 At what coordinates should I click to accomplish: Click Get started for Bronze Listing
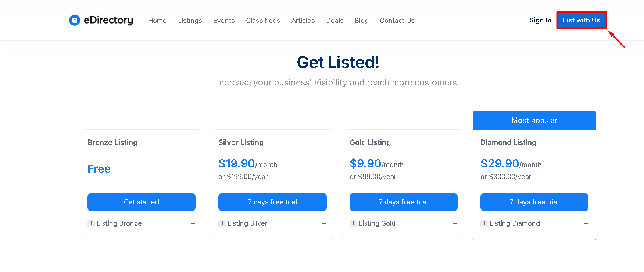(x=142, y=202)
